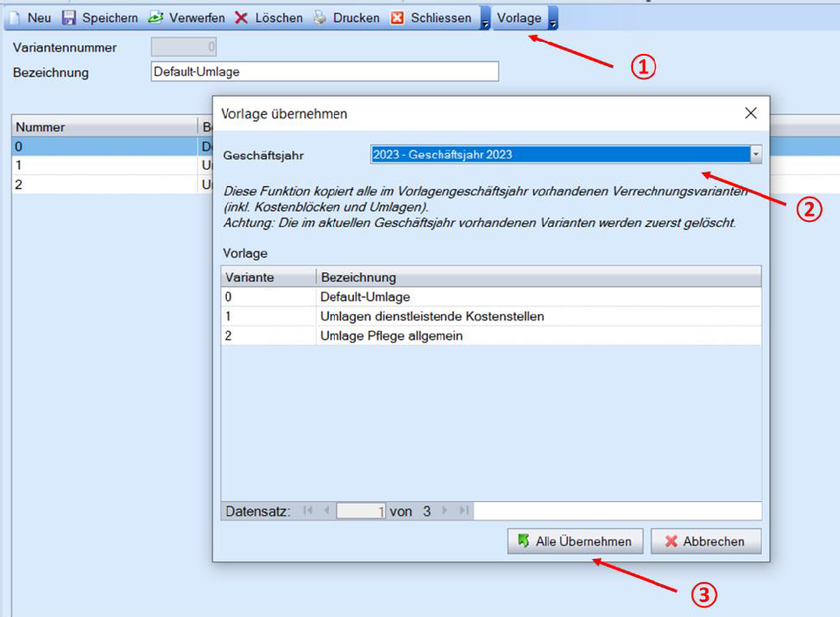Screen dimensions: 840x617
Task: Click the red X icon on Abbrechen
Action: (671, 541)
